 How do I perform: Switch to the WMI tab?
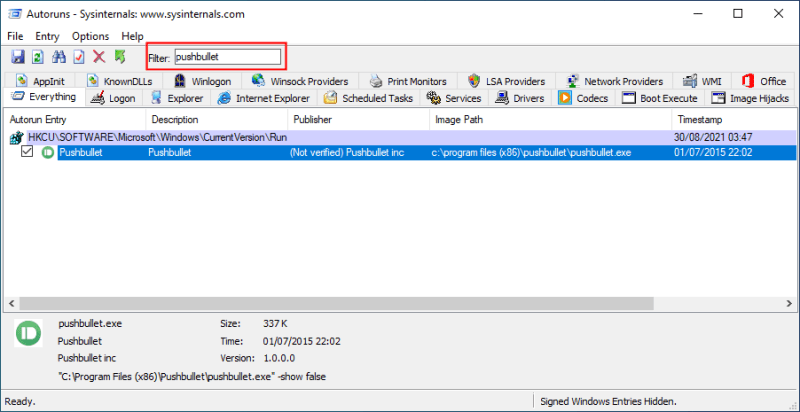(702, 81)
